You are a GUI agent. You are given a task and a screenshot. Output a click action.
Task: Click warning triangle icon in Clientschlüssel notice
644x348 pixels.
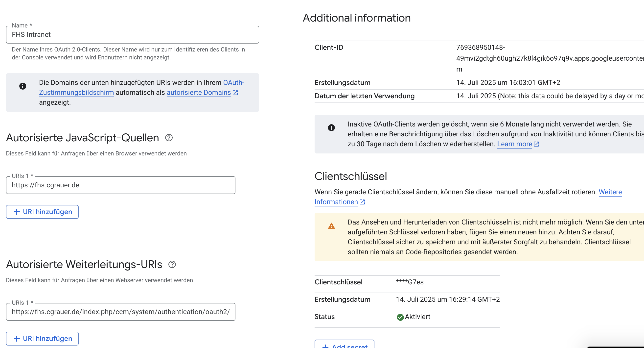[331, 226]
